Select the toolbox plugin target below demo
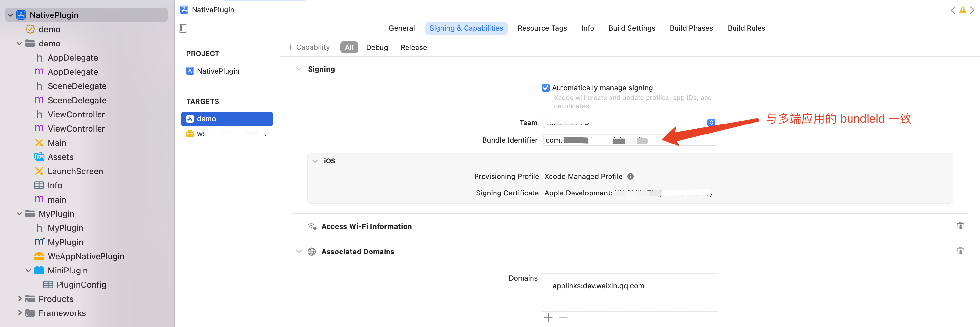Viewport: 980px width, 327px height. point(227,134)
